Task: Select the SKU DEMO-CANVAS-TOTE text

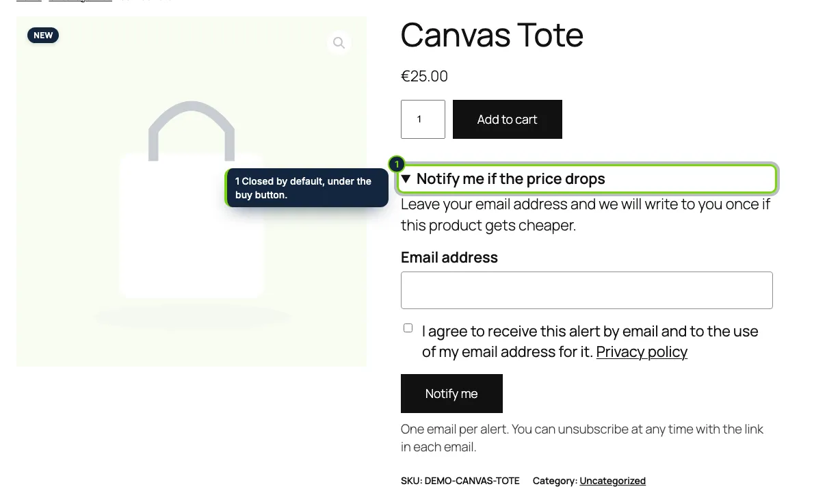Action: (x=460, y=481)
